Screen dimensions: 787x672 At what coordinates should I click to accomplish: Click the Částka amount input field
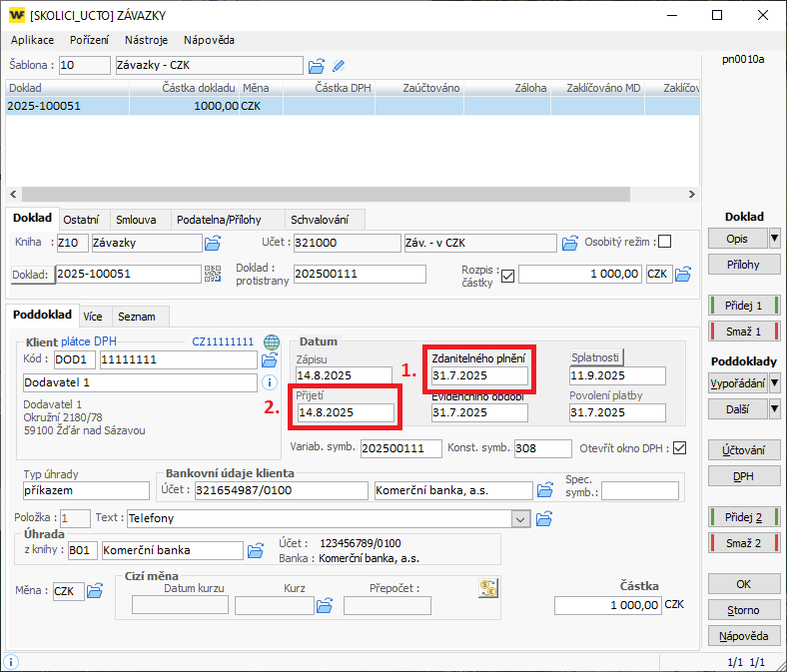607,605
